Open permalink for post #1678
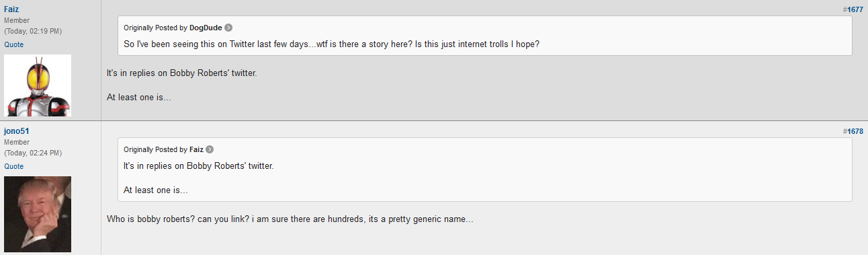868x255 pixels. click(x=853, y=131)
